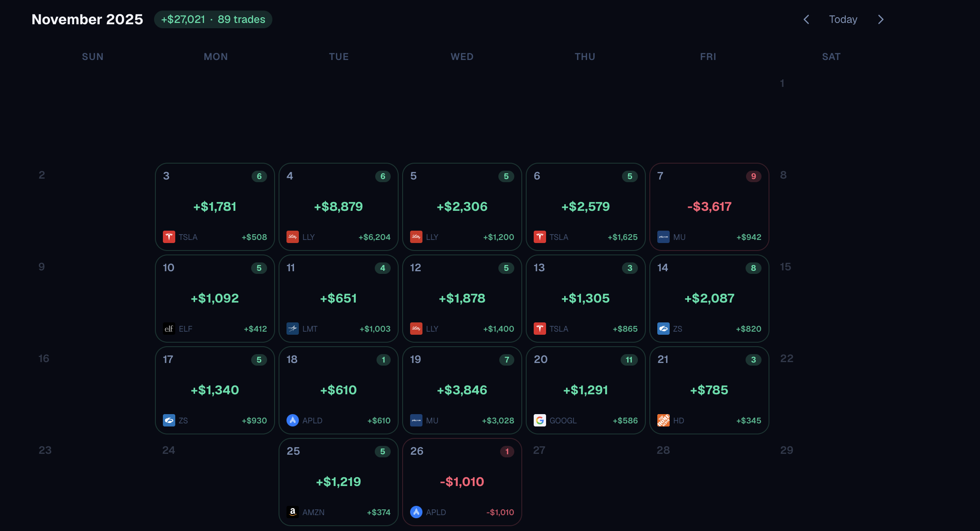The width and height of the screenshot is (980, 531).
Task: Click the TSLA +$1,625 amount
Action: 622,237
